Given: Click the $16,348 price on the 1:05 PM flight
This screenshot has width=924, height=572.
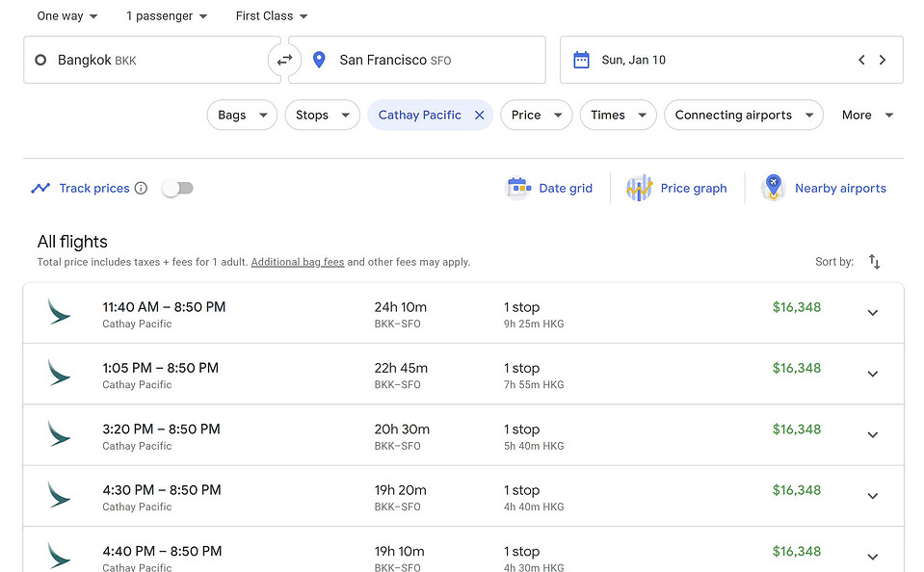Looking at the screenshot, I should [x=797, y=368].
